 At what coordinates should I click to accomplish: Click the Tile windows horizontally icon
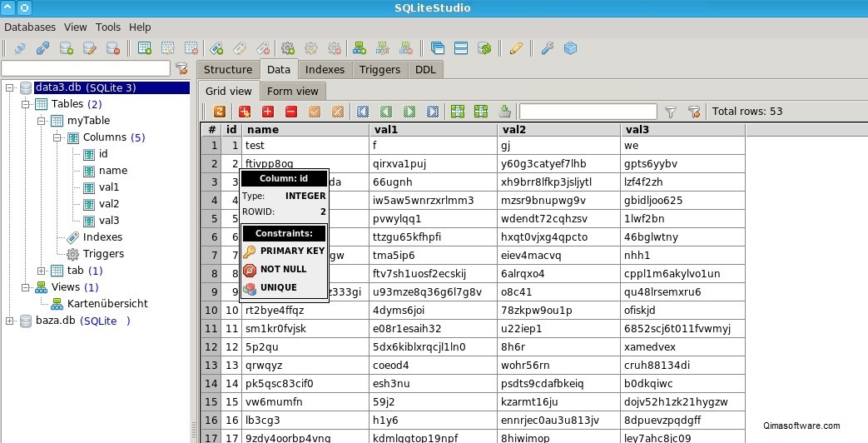(x=461, y=49)
